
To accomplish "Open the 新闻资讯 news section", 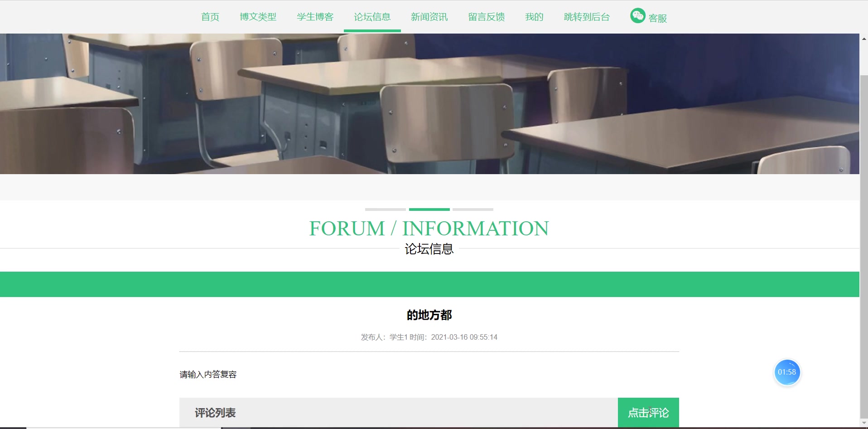I will 429,16.
